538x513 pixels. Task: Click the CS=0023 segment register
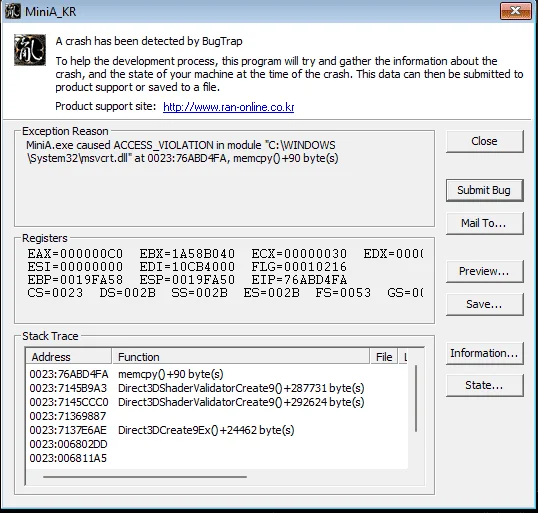(55, 293)
